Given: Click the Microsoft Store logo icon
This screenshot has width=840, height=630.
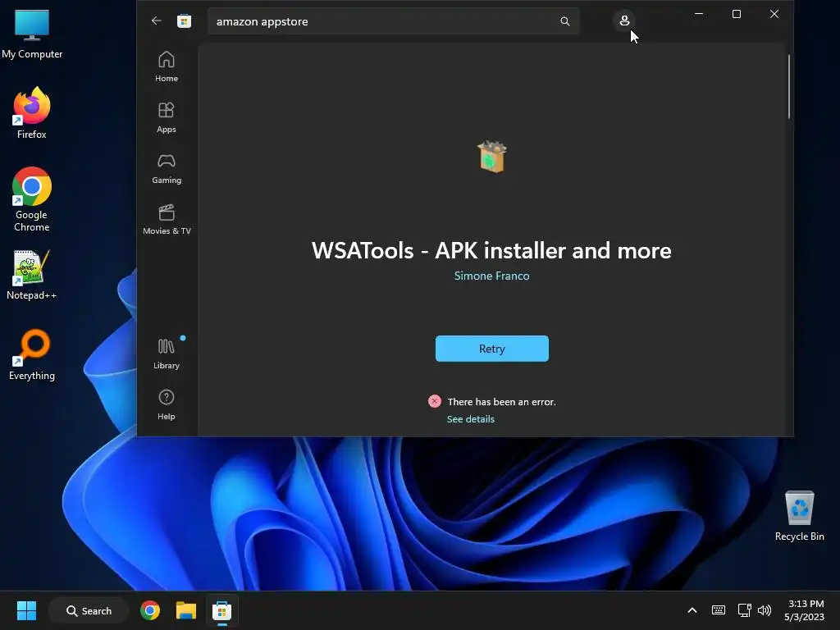Looking at the screenshot, I should tap(185, 21).
